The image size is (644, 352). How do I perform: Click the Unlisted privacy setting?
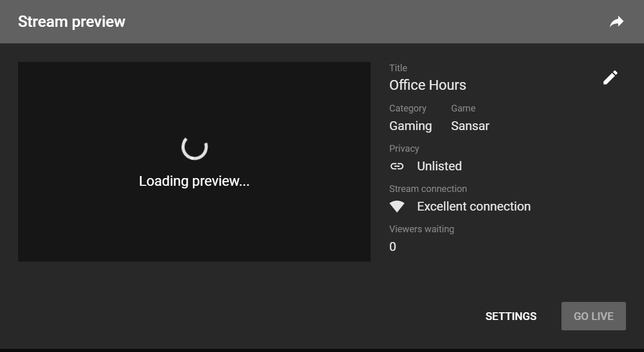(439, 166)
